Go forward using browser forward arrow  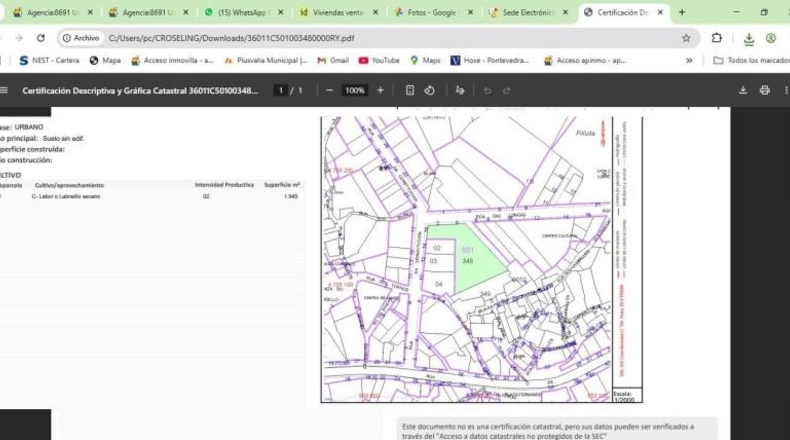[19, 38]
